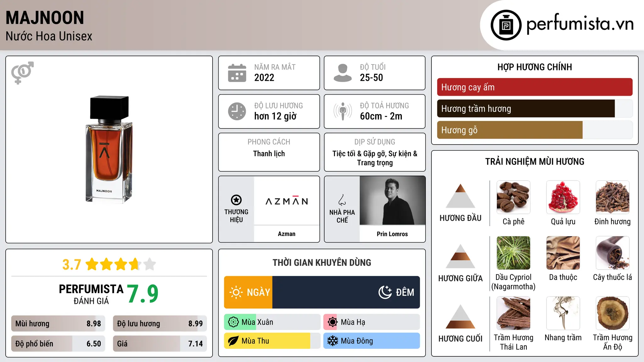Click the MAJNOON perfume title
The width and height of the screenshot is (644, 362).
pos(45,18)
